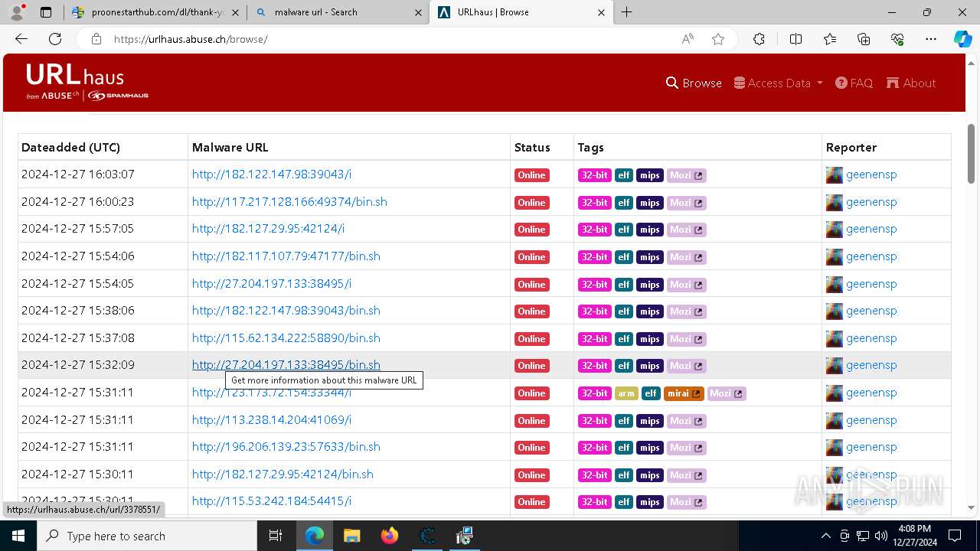The width and height of the screenshot is (980, 551).
Task: Open URL 182.127.29.95:42124/i
Action: coord(268,229)
